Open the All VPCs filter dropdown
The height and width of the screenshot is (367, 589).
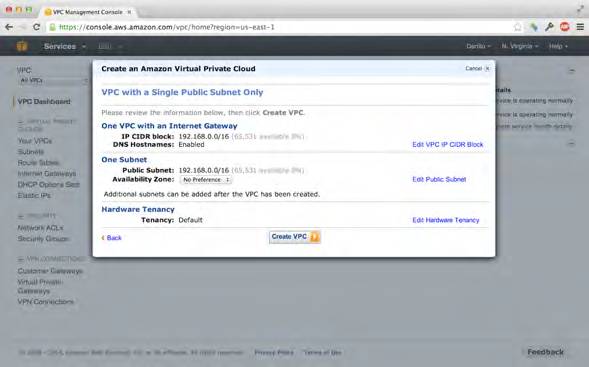(x=53, y=80)
